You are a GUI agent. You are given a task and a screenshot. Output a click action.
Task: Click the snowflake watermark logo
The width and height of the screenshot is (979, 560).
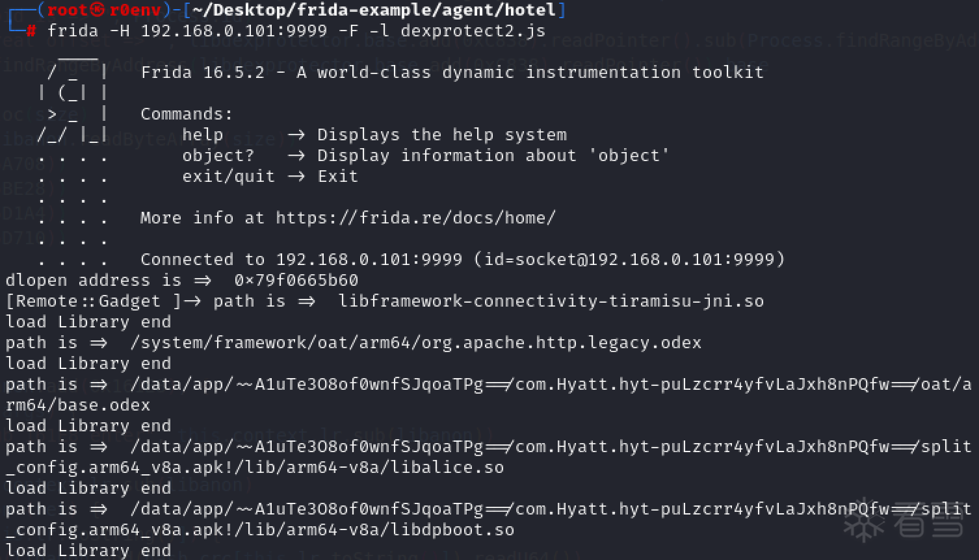(x=863, y=518)
